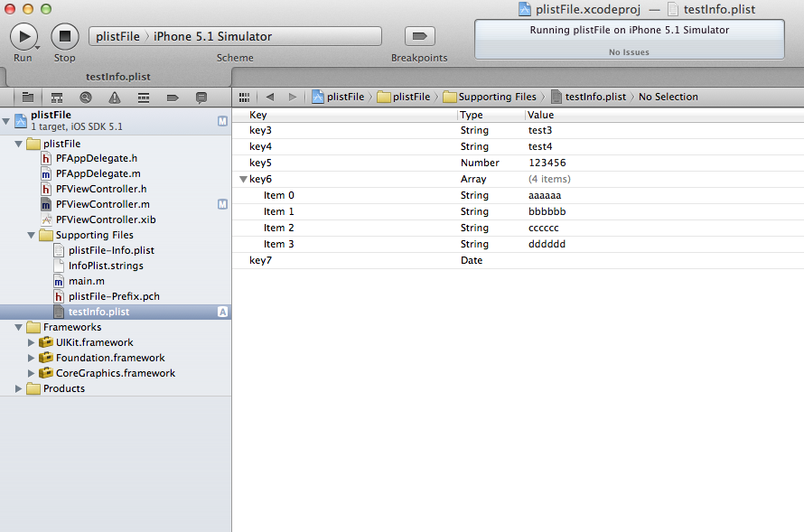Viewport: 804px width, 532px height.
Task: Collapse the Supporting Files group
Action: click(32, 235)
